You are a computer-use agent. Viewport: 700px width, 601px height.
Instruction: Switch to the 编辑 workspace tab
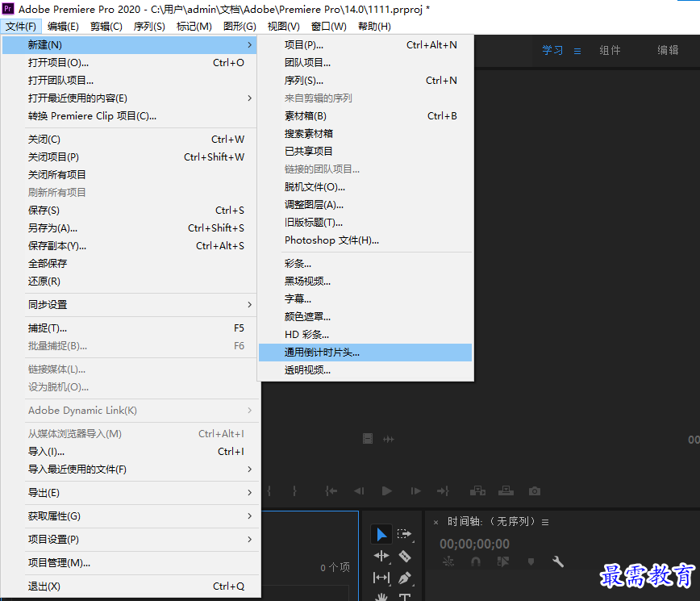coord(668,50)
